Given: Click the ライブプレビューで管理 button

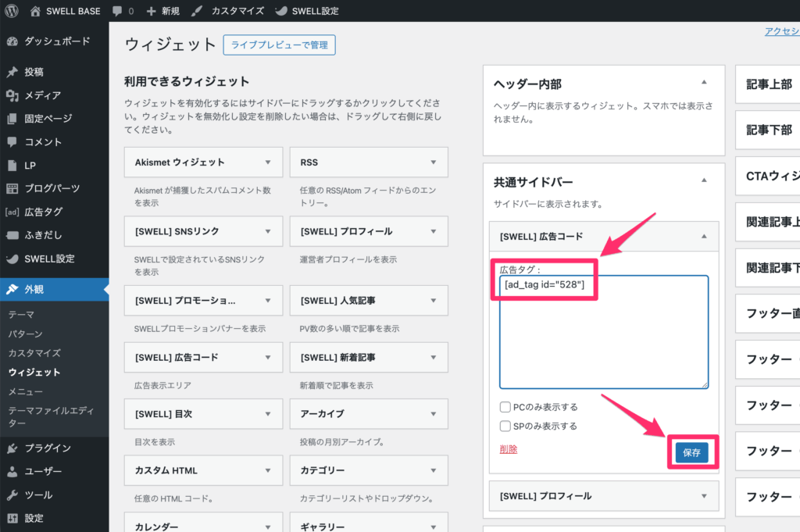Looking at the screenshot, I should [279, 45].
